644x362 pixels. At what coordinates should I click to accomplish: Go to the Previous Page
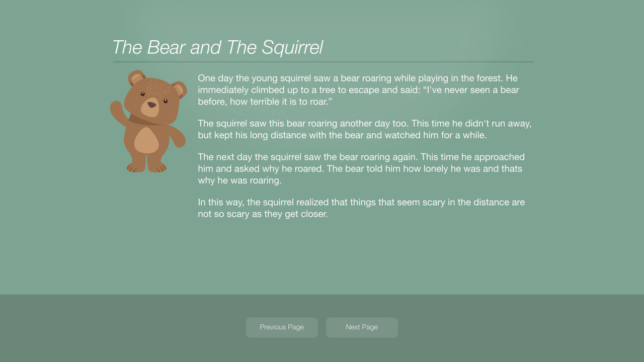coord(282,327)
